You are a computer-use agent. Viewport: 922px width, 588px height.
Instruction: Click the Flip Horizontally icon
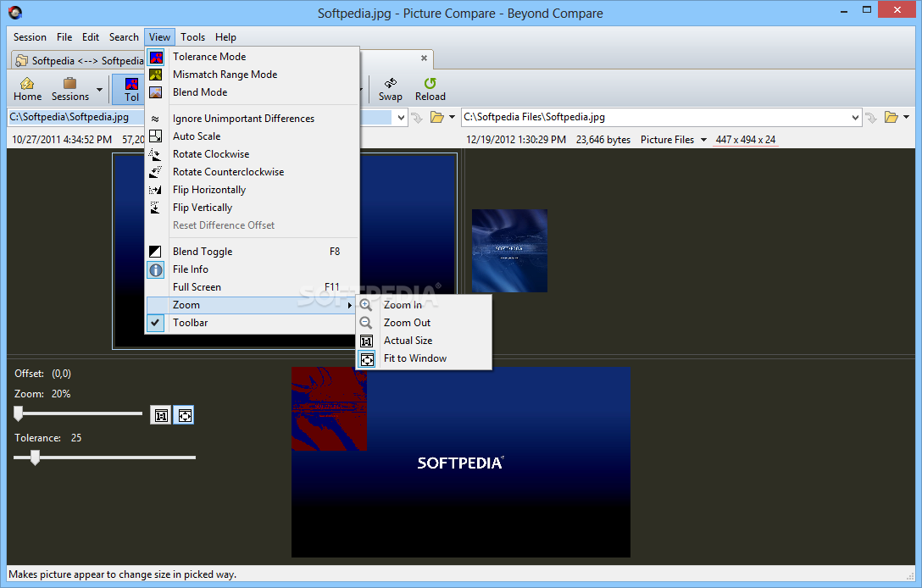point(155,190)
